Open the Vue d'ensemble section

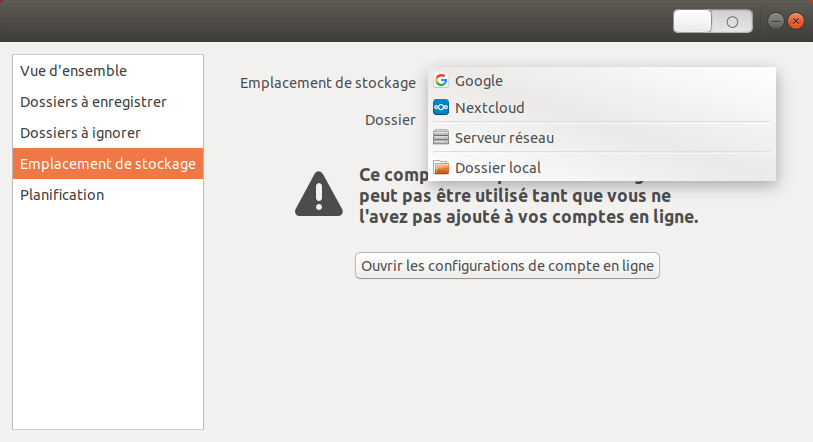coord(73,71)
